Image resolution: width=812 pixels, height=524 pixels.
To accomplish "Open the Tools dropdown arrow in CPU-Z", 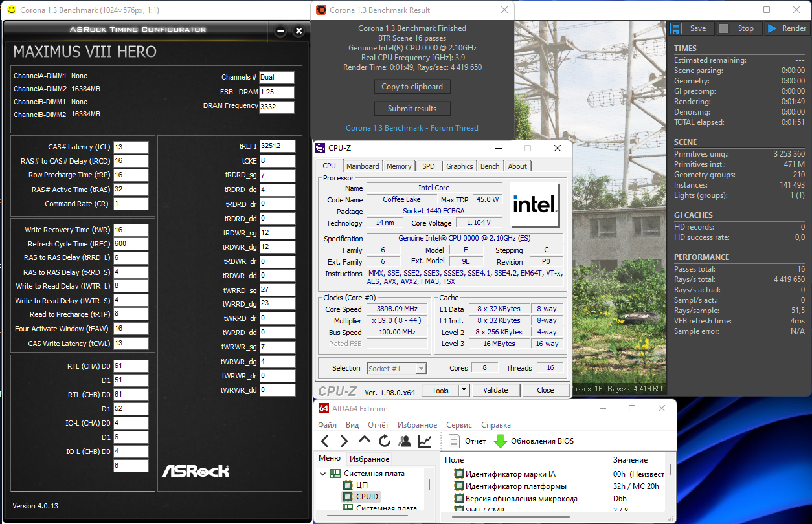I will coord(464,390).
